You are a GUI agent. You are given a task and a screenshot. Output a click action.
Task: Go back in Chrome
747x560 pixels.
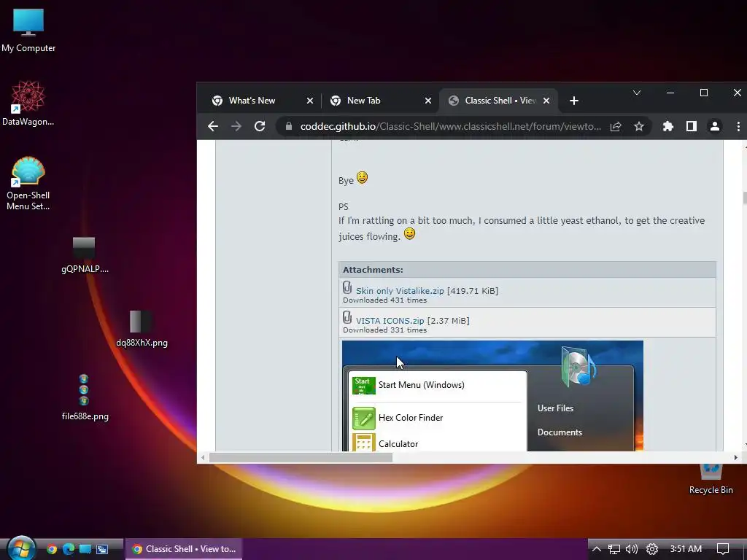213,126
